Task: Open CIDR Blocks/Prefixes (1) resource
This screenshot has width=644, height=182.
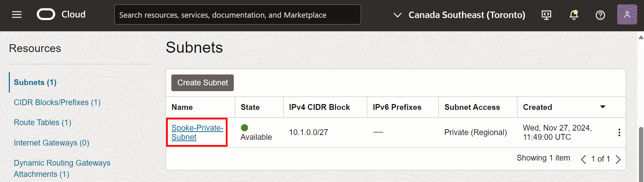Action: [x=57, y=103]
